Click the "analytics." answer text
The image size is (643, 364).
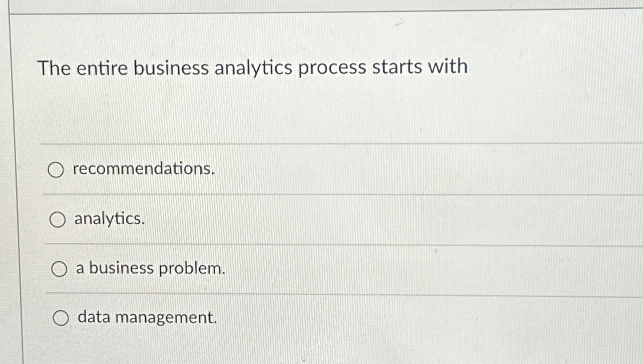109,219
